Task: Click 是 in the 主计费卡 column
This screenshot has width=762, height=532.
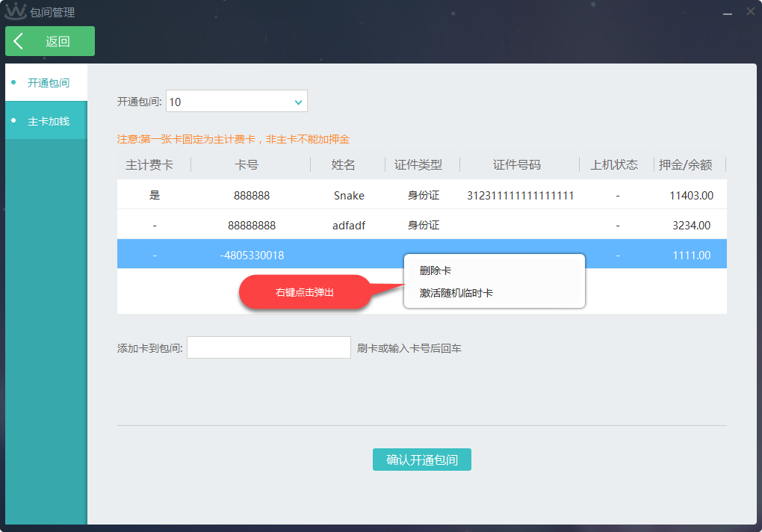Action: tap(155, 195)
